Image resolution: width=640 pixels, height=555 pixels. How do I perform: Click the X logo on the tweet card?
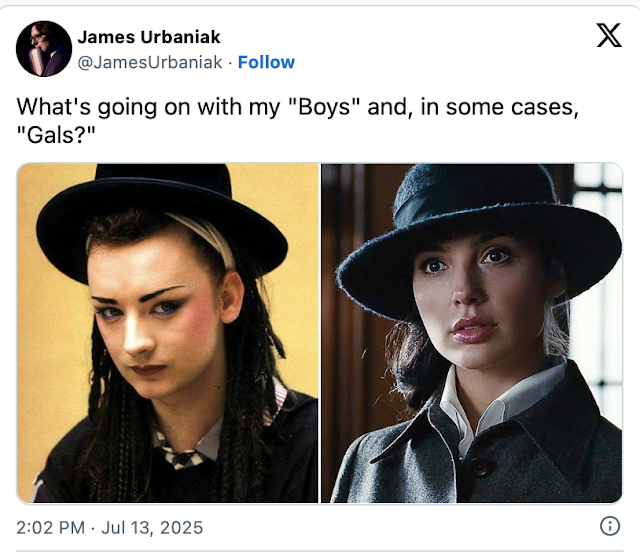click(x=609, y=35)
